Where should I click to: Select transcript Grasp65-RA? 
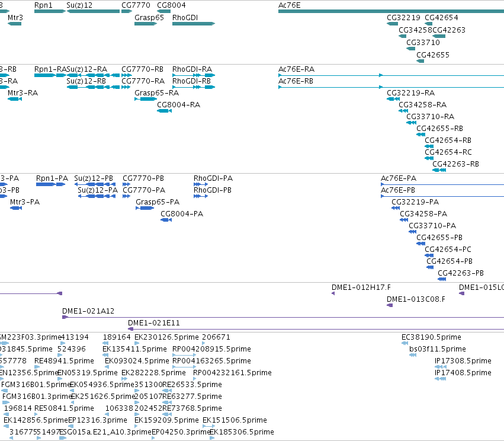tap(157, 93)
